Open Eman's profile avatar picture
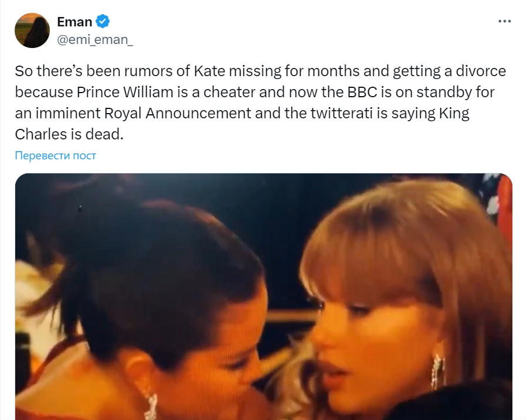The width and height of the screenshot is (527, 420). (x=32, y=30)
